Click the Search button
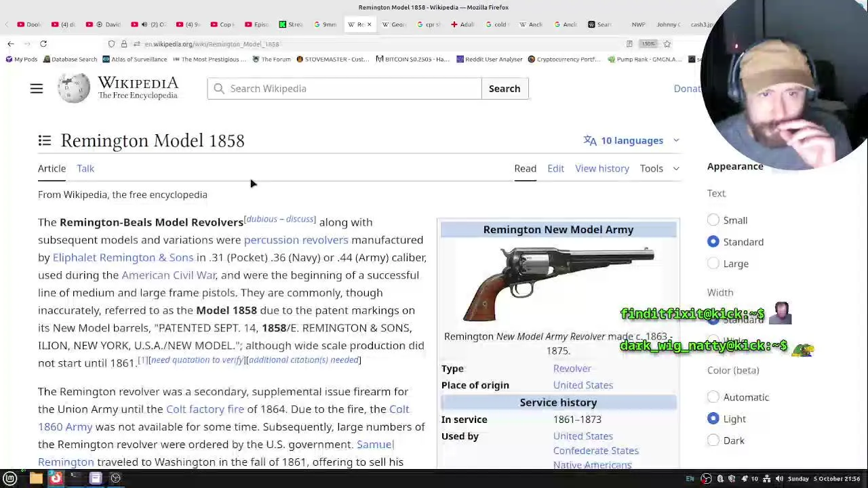868x488 pixels. coord(505,89)
